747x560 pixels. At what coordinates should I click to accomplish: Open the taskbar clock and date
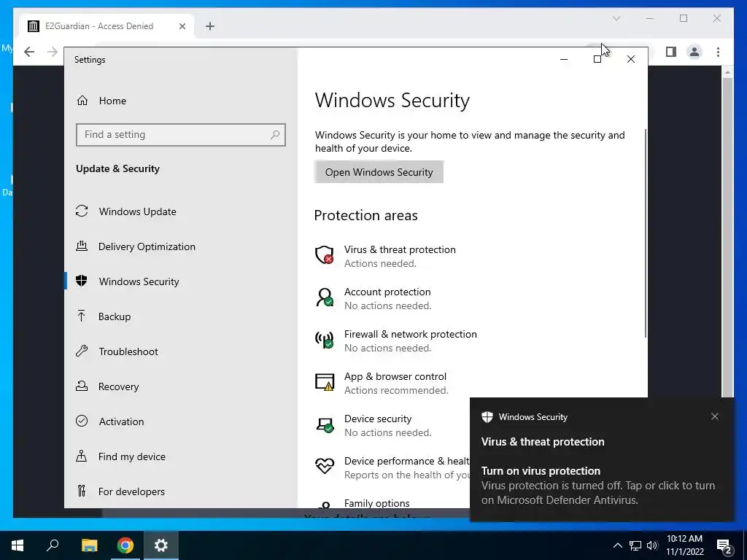click(x=684, y=545)
